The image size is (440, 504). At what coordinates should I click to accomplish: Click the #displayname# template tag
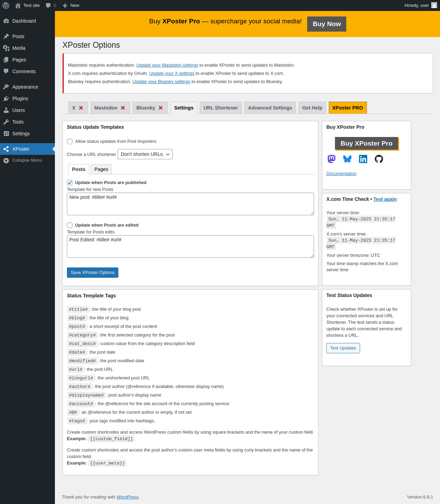[x=86, y=395]
